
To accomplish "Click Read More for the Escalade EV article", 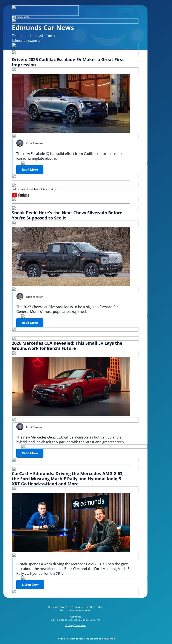I will (x=30, y=170).
